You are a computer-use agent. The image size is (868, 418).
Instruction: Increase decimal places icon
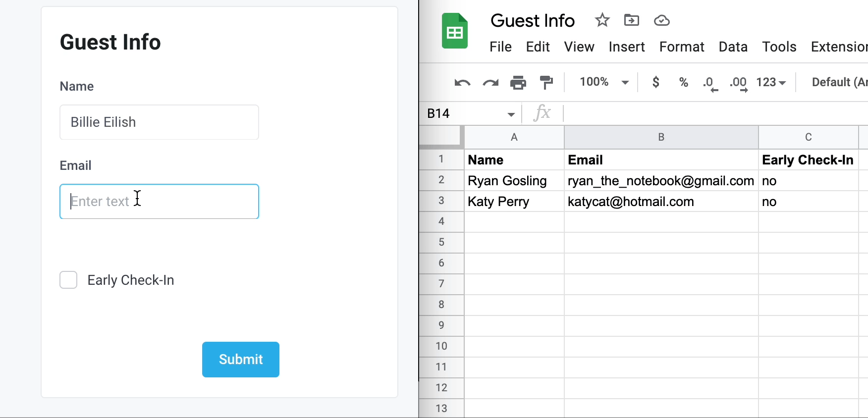pyautogui.click(x=739, y=84)
